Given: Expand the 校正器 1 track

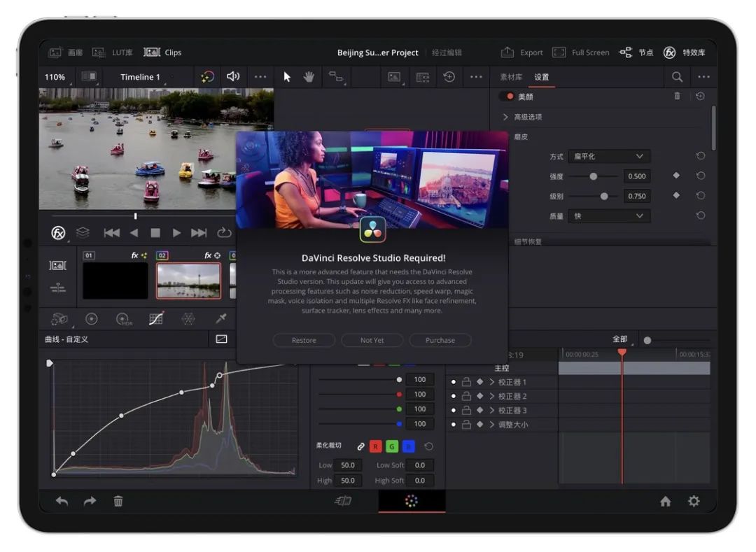Looking at the screenshot, I should (x=492, y=382).
